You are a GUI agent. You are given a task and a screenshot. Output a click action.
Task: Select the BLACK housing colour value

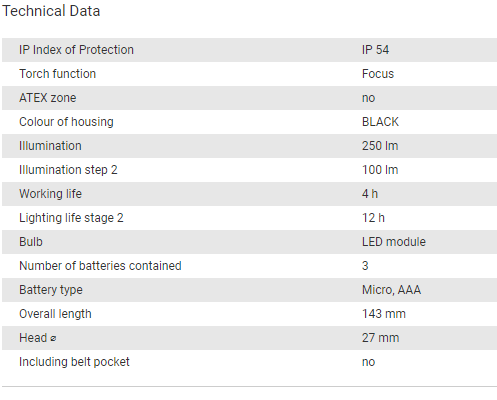380,122
